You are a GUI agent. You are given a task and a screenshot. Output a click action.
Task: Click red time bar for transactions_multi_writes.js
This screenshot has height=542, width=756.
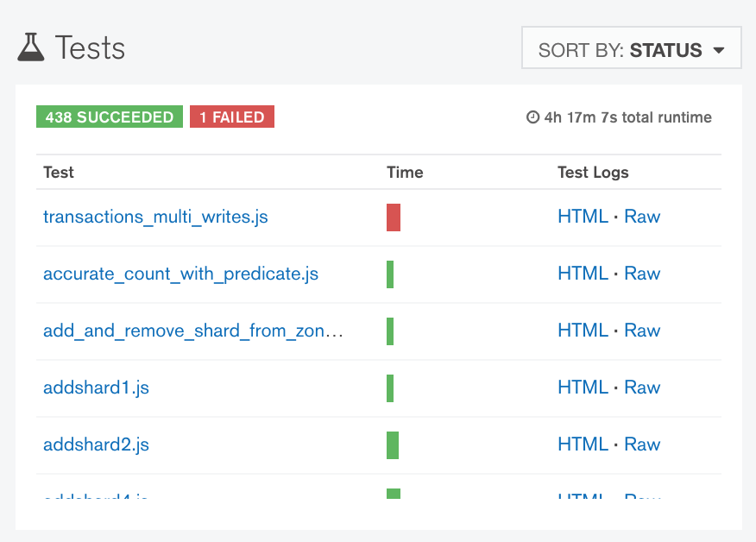pyautogui.click(x=394, y=217)
